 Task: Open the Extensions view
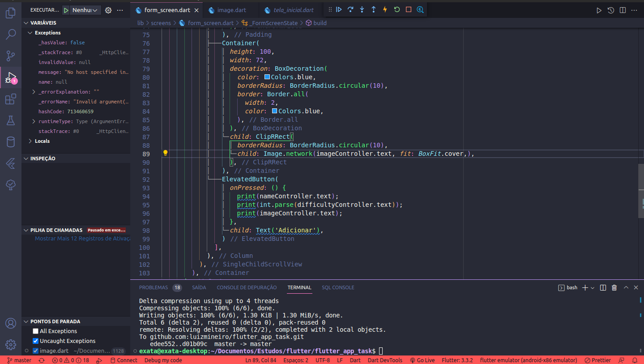[10, 99]
